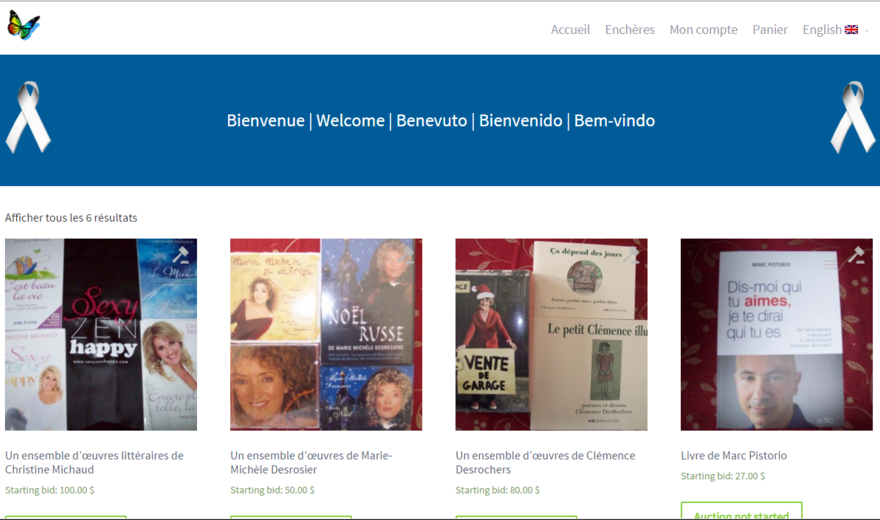Click 'Afficher tous les 6 résultats' text
This screenshot has height=520, width=880.
(71, 218)
